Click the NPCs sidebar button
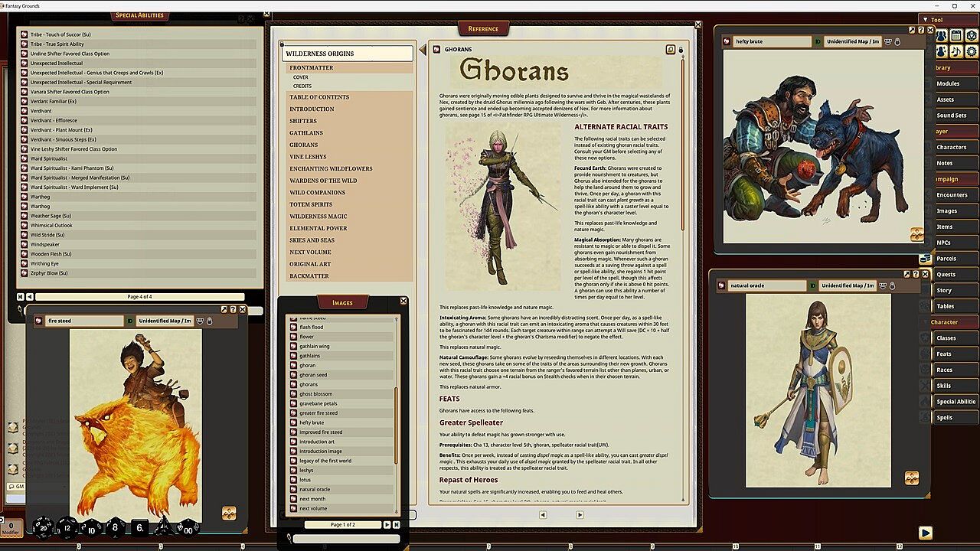 tap(944, 243)
